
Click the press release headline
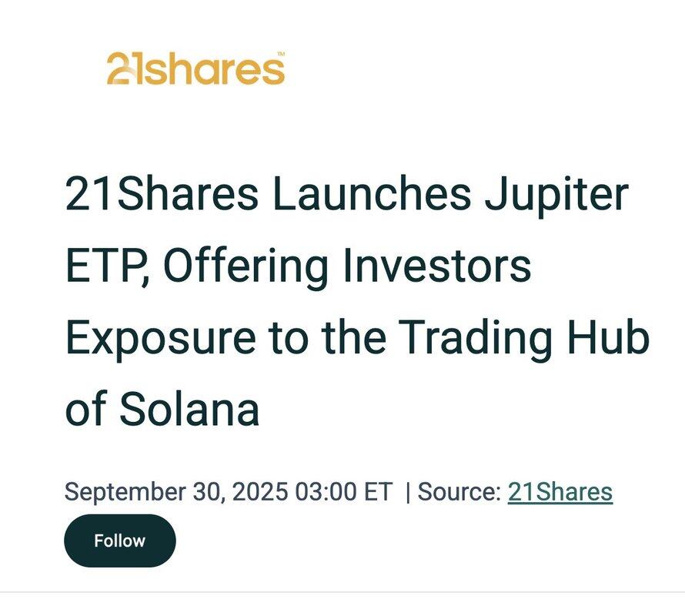[346, 302]
